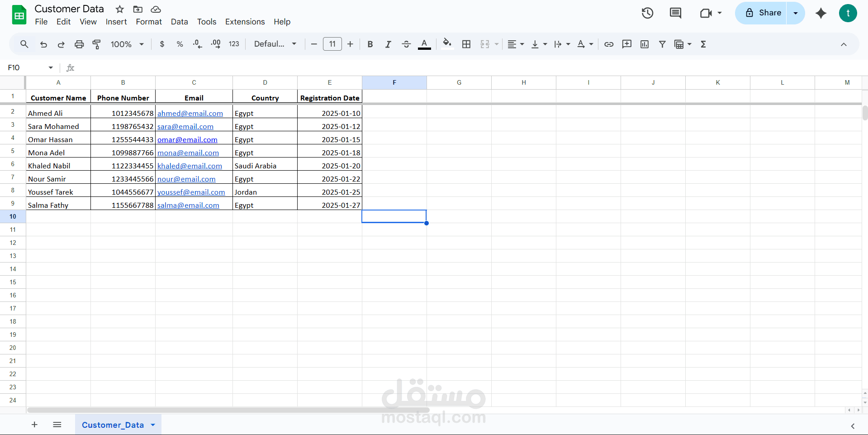Screen dimensions: 868x435
Task: Open the Customer_Data sheet tab menu
Action: (x=152, y=425)
